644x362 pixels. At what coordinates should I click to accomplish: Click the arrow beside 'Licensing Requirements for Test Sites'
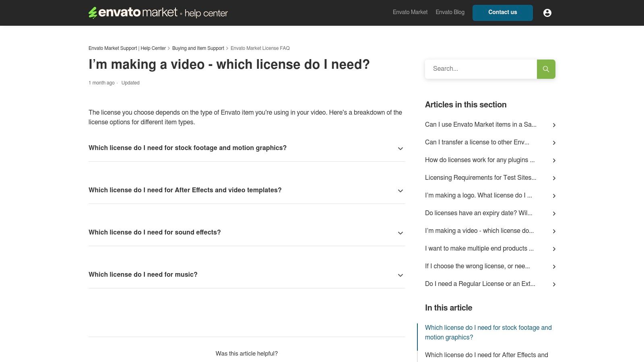[554, 178]
